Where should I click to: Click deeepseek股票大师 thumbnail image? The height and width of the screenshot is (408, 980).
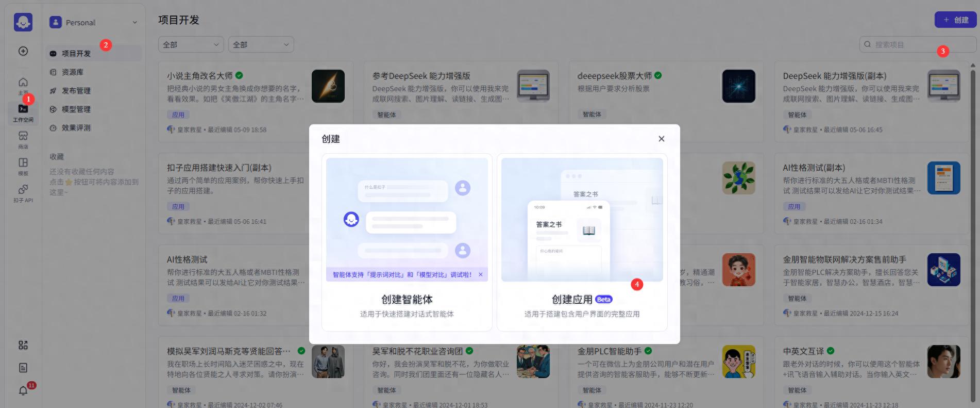[739, 86]
